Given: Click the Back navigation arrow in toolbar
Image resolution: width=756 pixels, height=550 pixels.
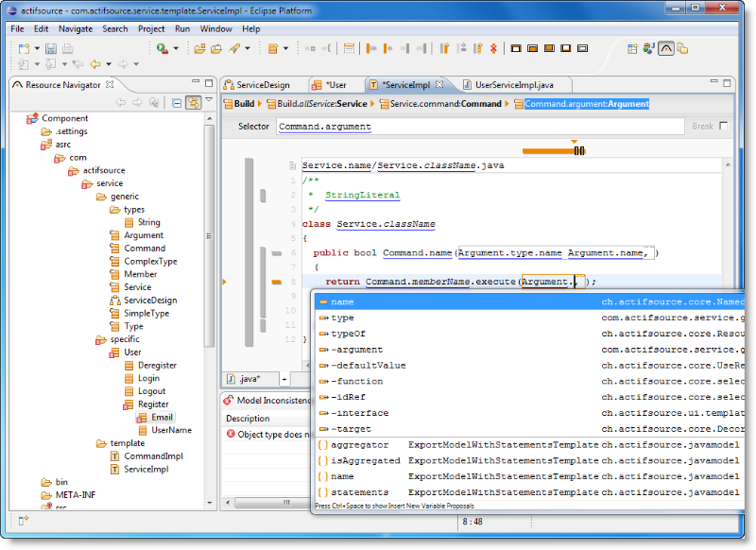Looking at the screenshot, I should click(x=94, y=64).
